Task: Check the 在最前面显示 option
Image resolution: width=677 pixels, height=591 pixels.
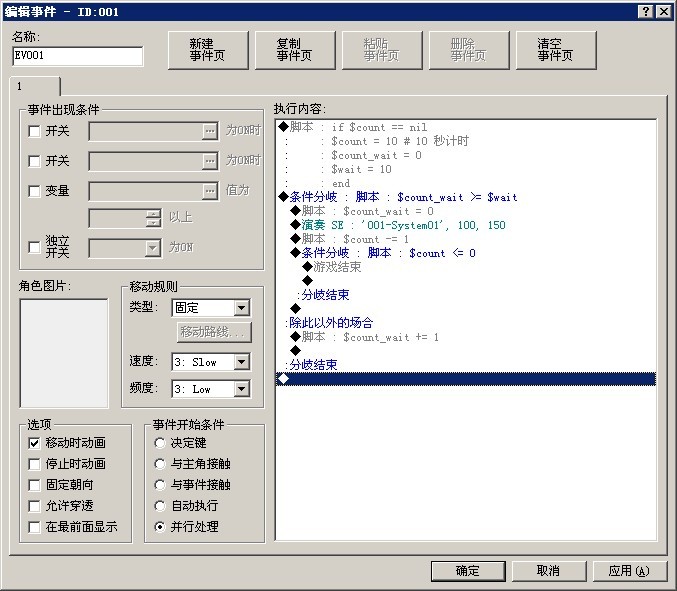Action: pyautogui.click(x=34, y=527)
